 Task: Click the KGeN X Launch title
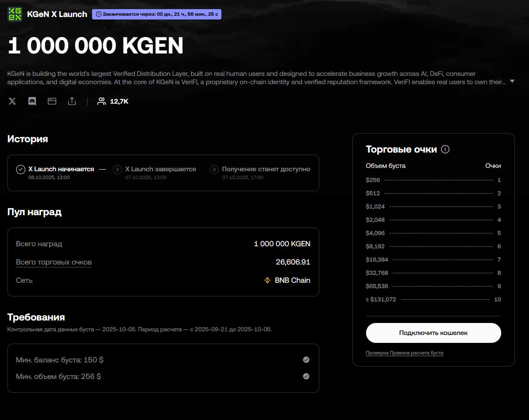[57, 14]
